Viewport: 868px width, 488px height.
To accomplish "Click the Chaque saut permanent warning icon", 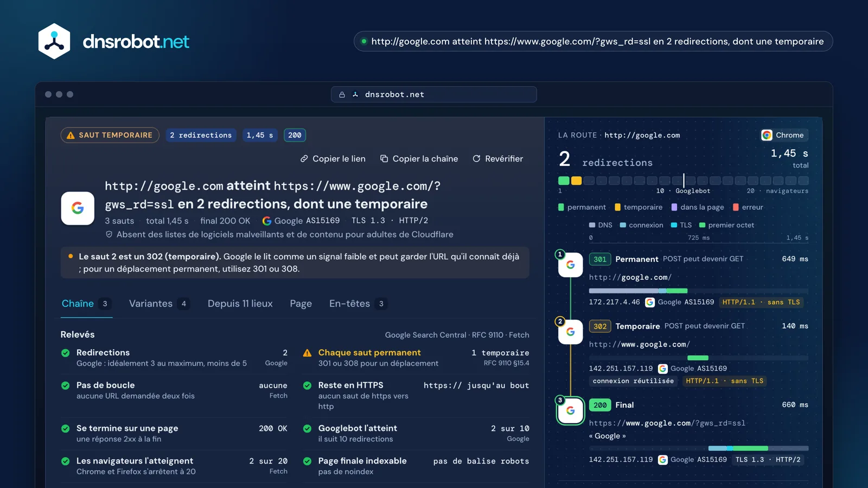I will coord(307,353).
